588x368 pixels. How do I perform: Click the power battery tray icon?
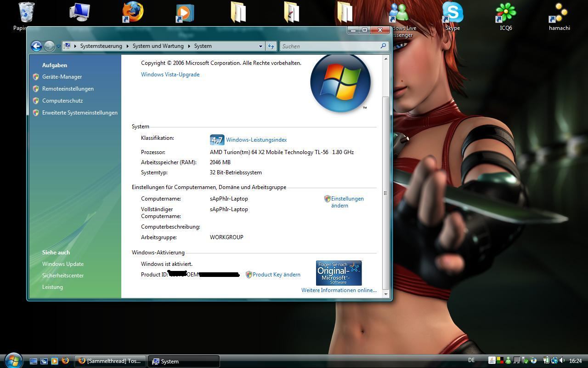coord(546,361)
